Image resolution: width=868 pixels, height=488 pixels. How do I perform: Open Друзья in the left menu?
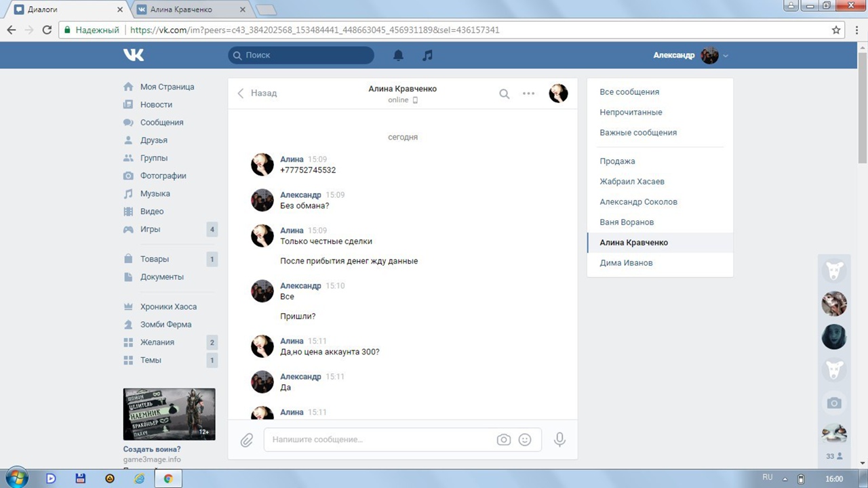tap(153, 140)
